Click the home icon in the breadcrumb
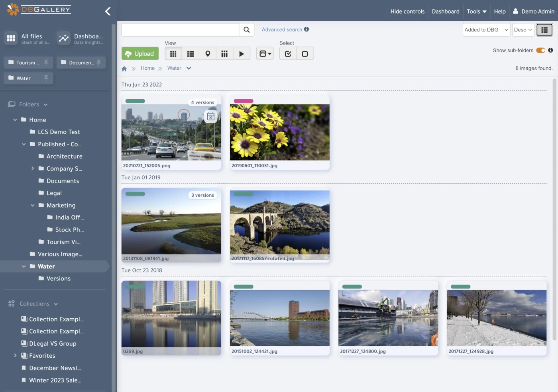This screenshot has height=392, width=558. click(124, 68)
